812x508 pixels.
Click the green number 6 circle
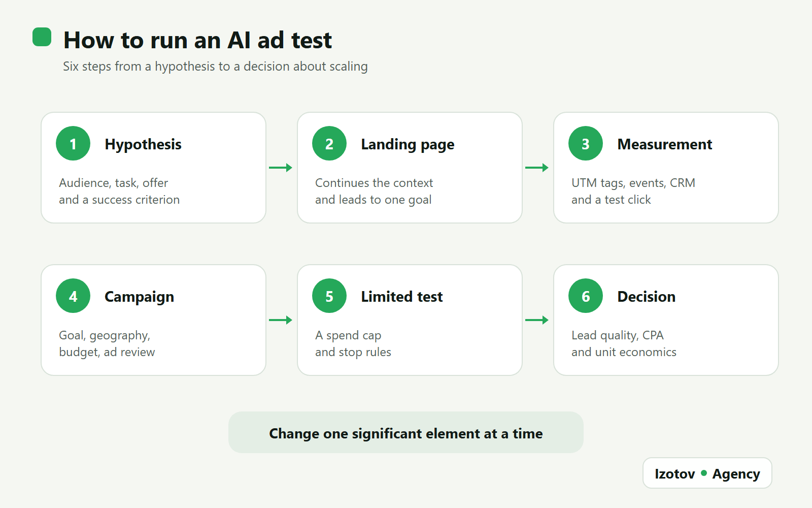point(586,296)
